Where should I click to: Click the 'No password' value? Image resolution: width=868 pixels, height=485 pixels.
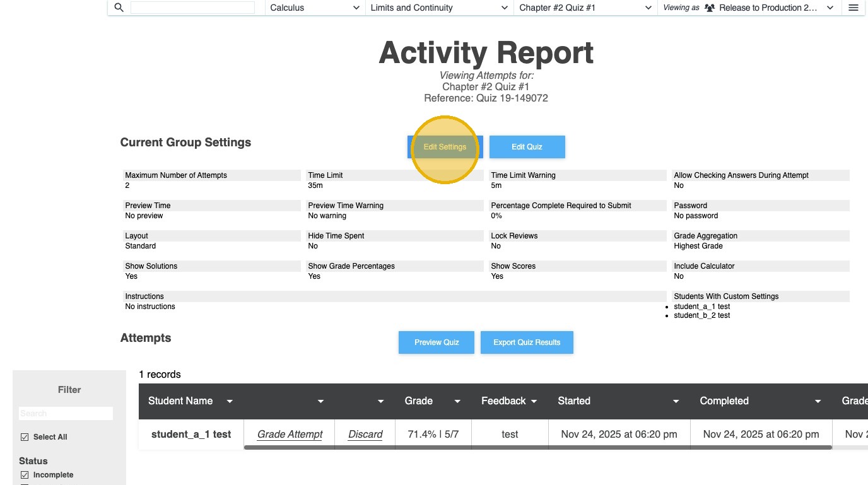tap(696, 216)
